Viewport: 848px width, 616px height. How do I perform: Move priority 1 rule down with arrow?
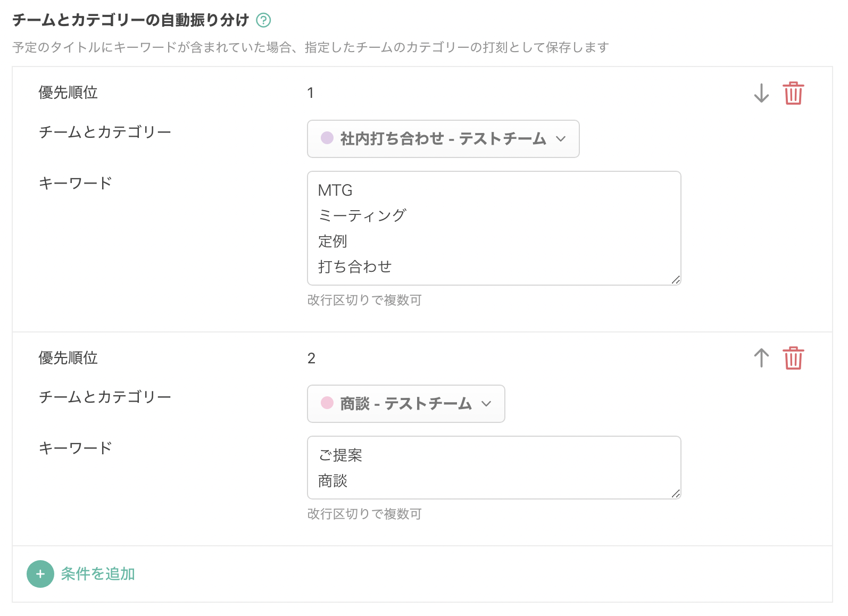761,93
